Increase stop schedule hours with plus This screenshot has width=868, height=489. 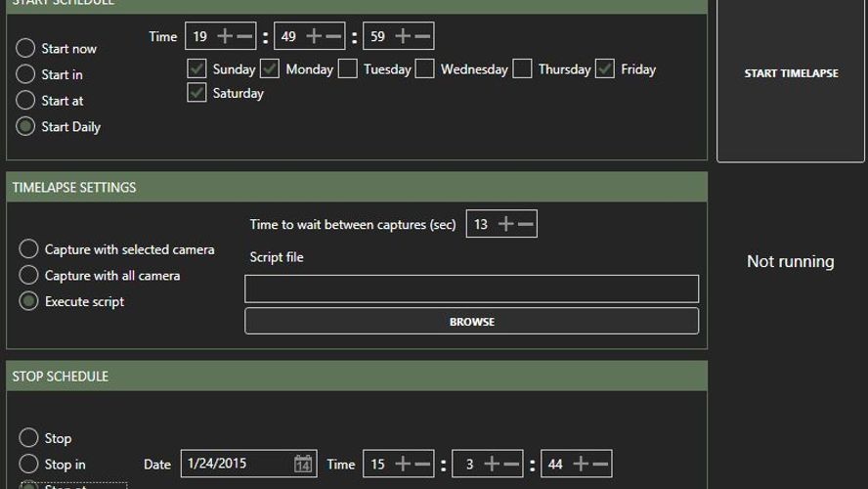coord(403,464)
